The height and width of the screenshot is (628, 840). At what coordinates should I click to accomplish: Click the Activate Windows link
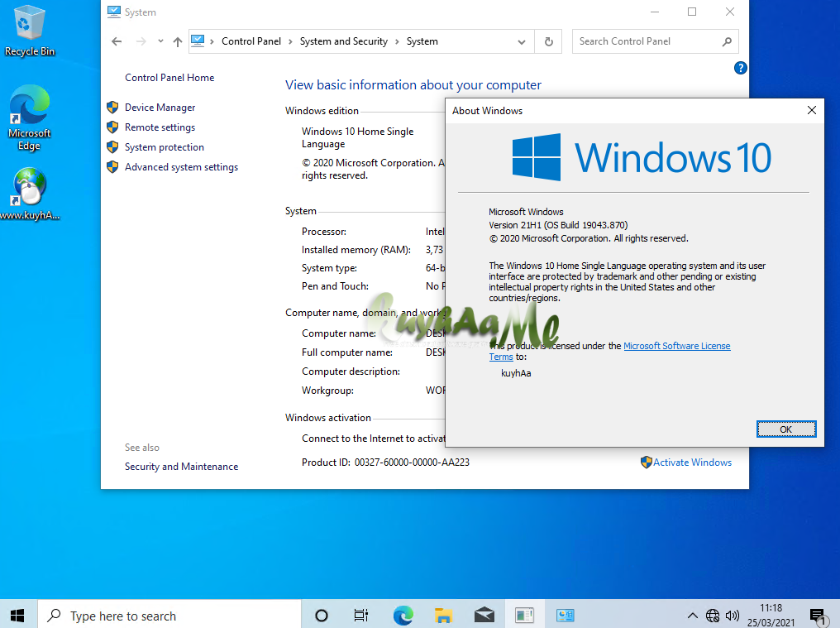[692, 463]
